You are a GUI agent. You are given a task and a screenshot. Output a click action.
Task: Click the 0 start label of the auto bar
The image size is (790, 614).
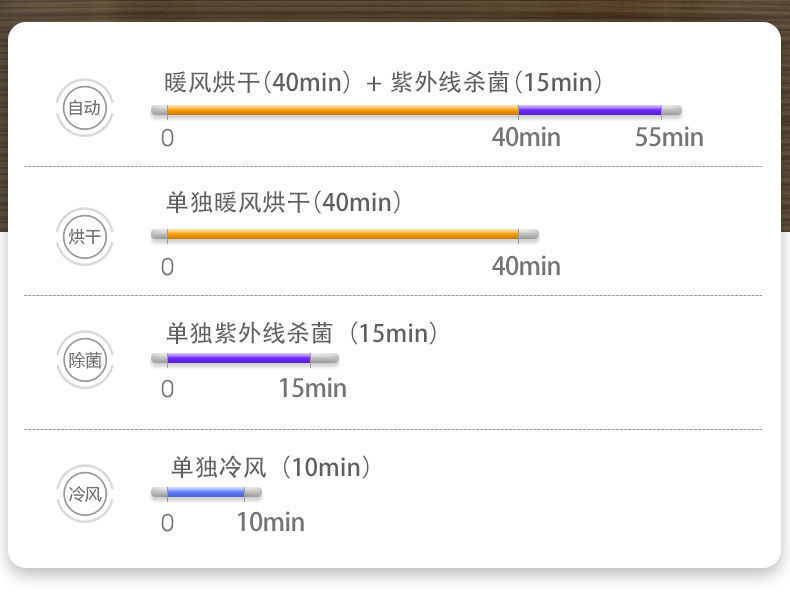tap(167, 138)
